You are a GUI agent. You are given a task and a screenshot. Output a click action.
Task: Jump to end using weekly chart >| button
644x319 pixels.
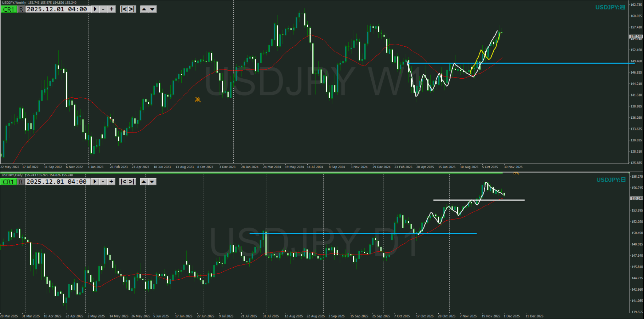coord(132,9)
